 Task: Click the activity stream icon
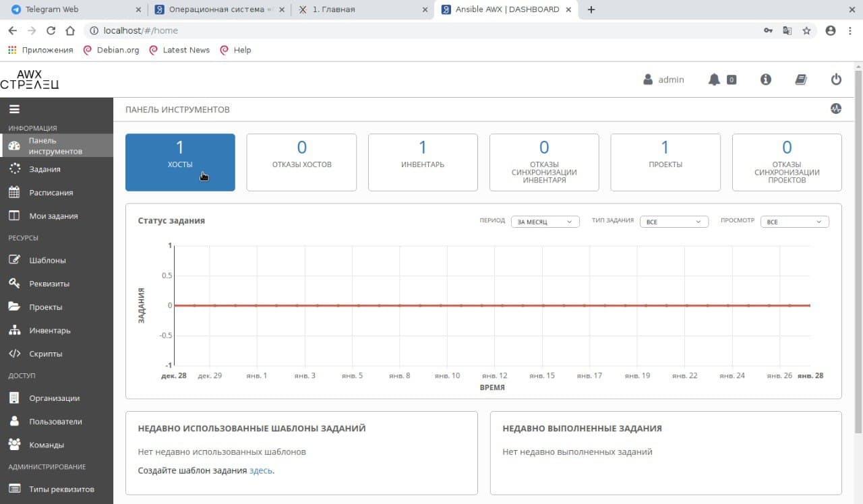pyautogui.click(x=836, y=108)
